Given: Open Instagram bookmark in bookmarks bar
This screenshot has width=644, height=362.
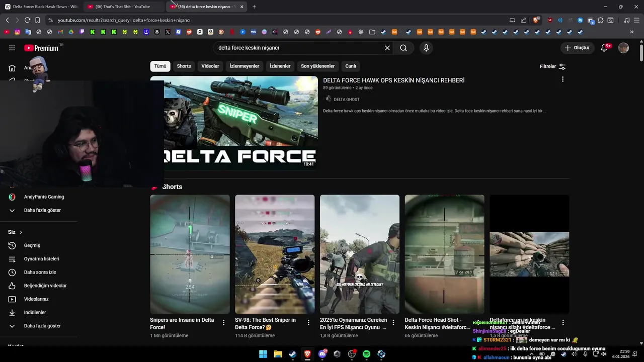Looking at the screenshot, I should click(17, 32).
